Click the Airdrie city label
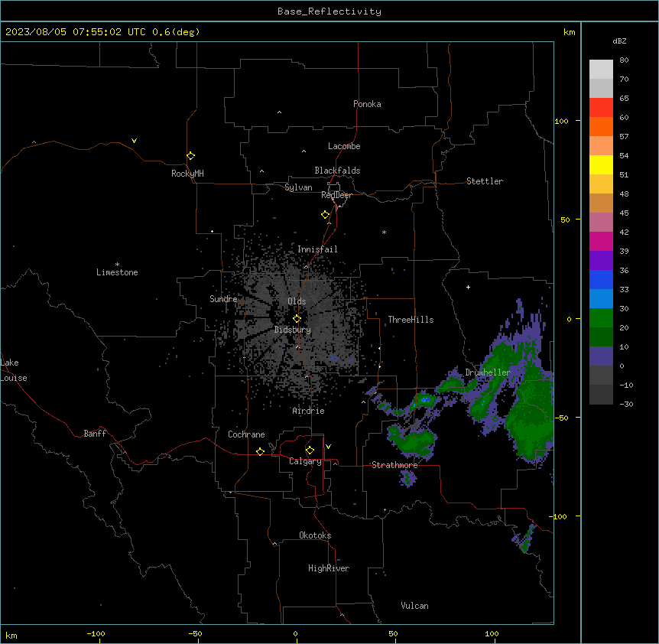Screen dimensions: 659x644 coord(308,411)
